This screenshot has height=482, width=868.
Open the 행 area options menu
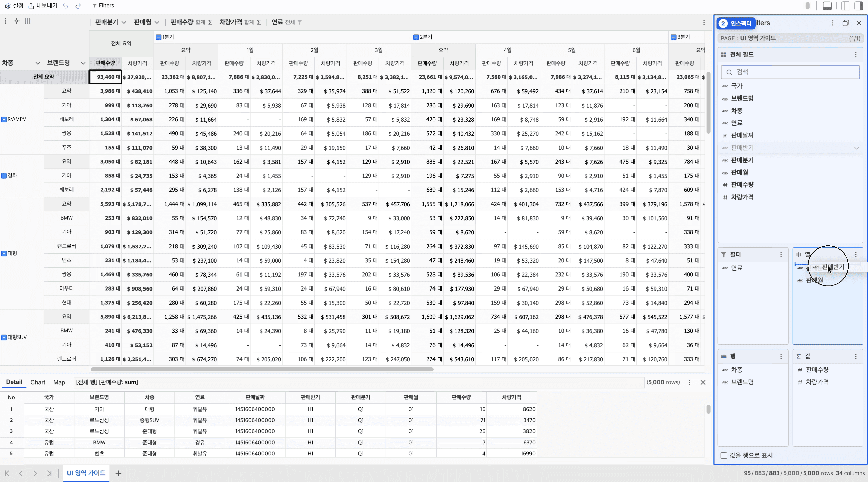(781, 356)
